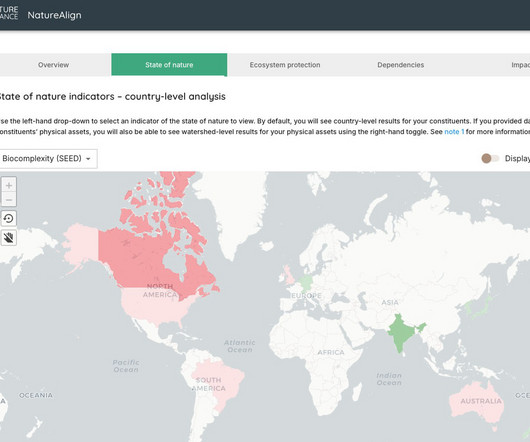530x442 pixels.
Task: Open the Biocomplexity (SEED) dropdown
Action: pos(48,158)
